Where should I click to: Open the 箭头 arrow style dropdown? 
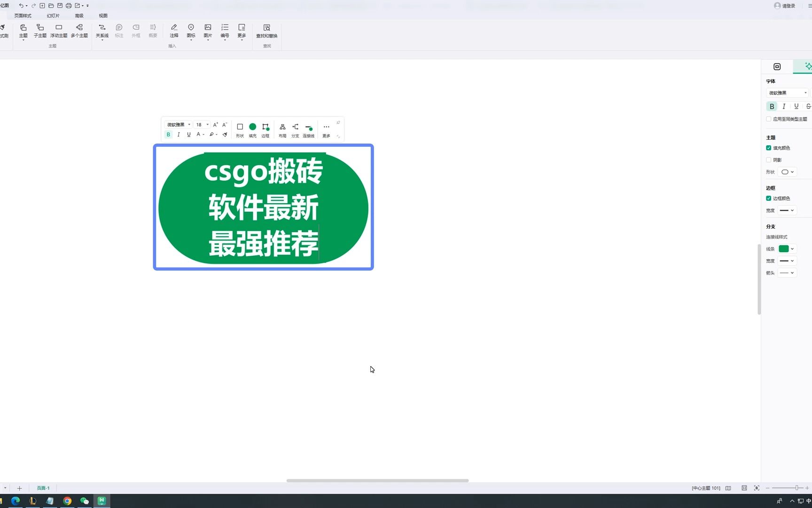coord(787,273)
